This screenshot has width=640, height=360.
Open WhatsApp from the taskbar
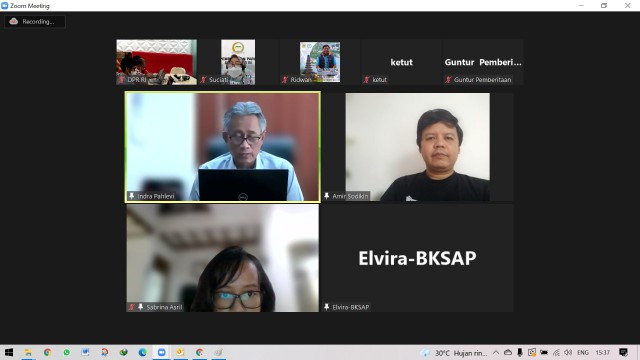66,352
